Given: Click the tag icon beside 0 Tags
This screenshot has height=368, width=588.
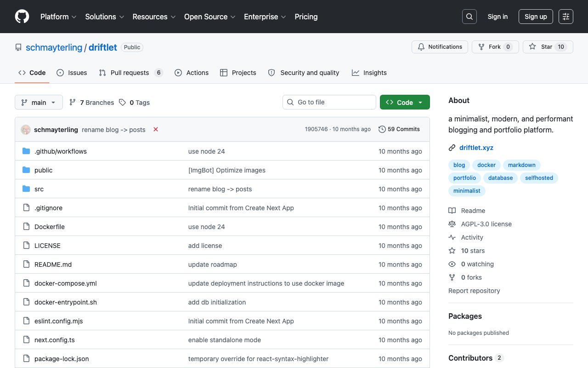Looking at the screenshot, I should (x=122, y=103).
